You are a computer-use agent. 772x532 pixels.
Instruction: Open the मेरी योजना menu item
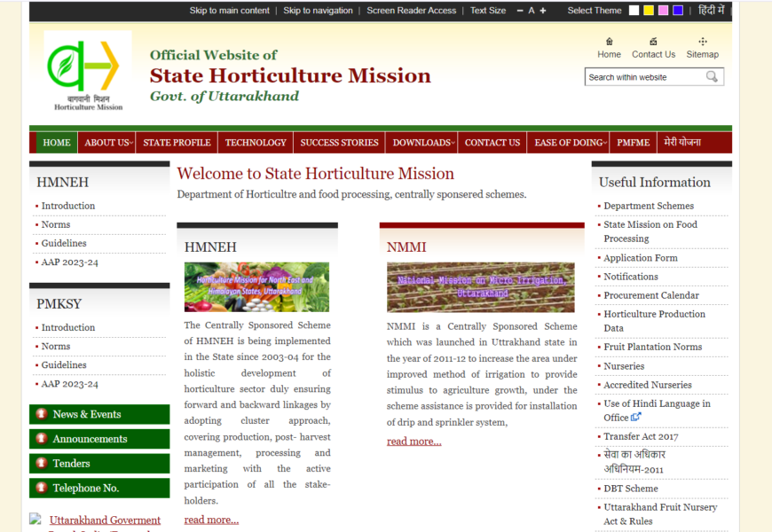(681, 143)
